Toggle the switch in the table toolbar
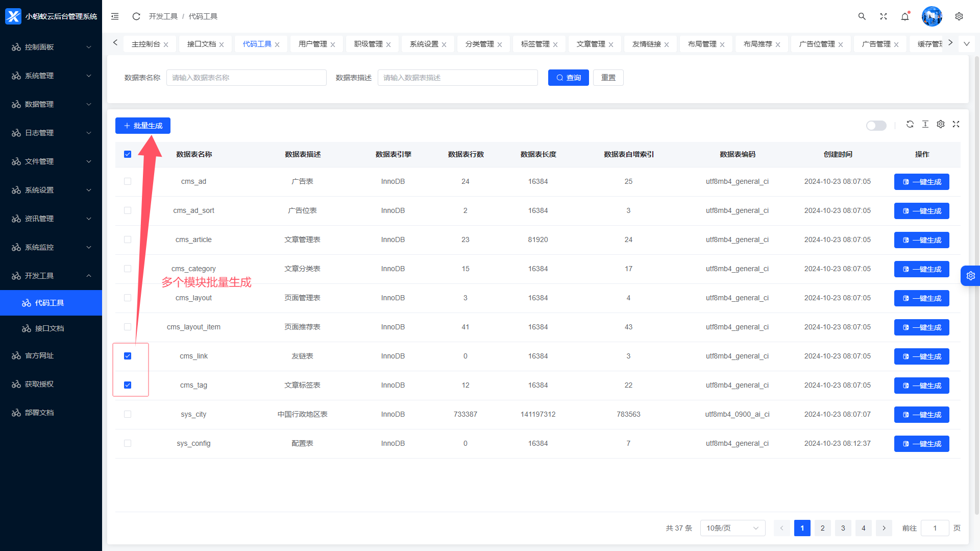 point(876,126)
